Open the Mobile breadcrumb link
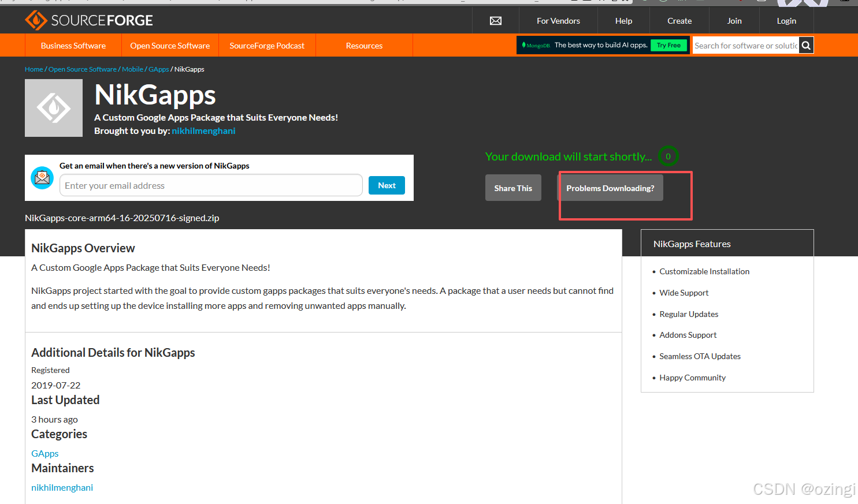The image size is (858, 504). click(132, 69)
